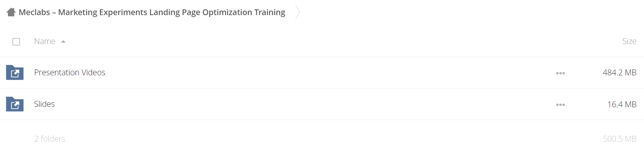Image resolution: width=644 pixels, height=159 pixels.
Task: Click the Meclabs breadcrumb title
Action: 152,12
